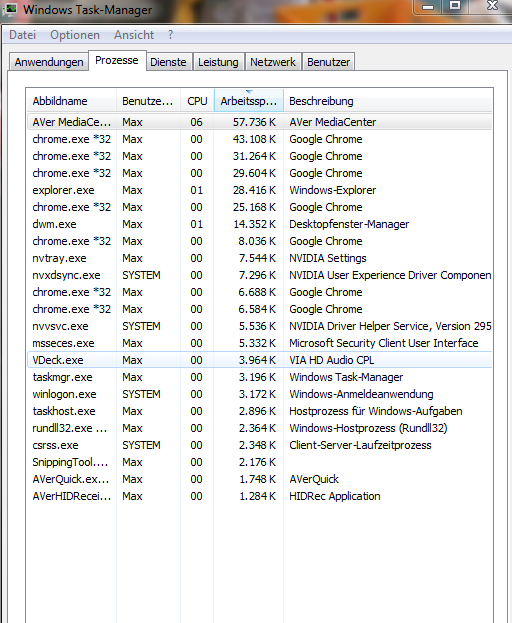This screenshot has height=623, width=512.
Task: Select the chrome.exe row using 6.584 K
Action: (x=260, y=309)
